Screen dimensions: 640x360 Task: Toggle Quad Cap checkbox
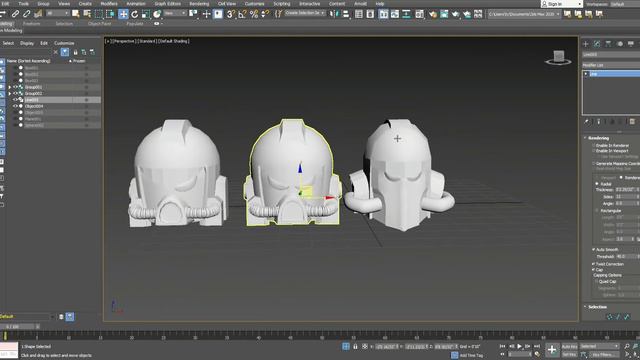click(x=596, y=282)
